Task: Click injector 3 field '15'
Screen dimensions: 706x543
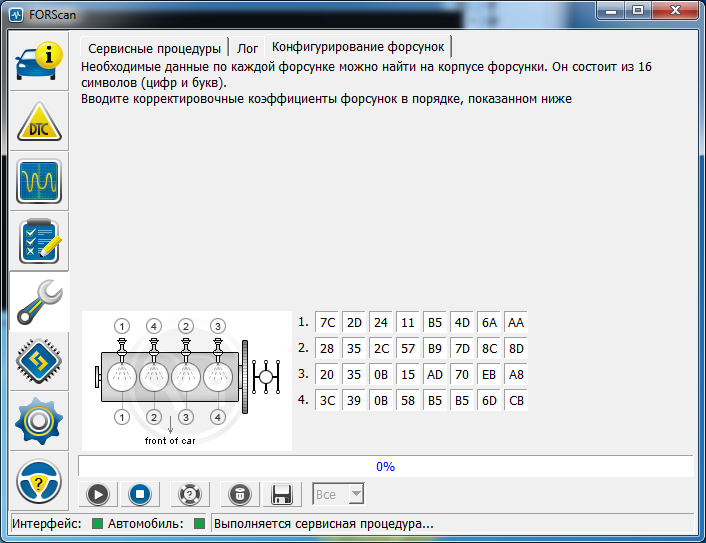Action: tap(408, 375)
